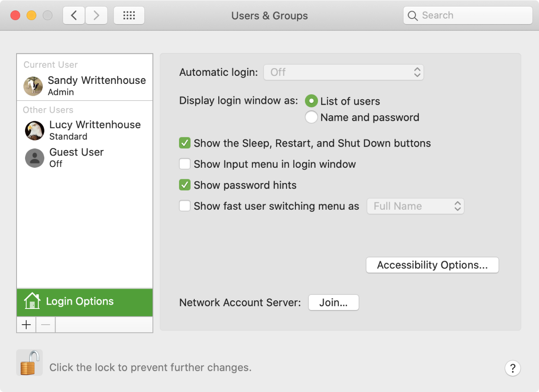
Task: Click the Guest User avatar icon
Action: 34,158
